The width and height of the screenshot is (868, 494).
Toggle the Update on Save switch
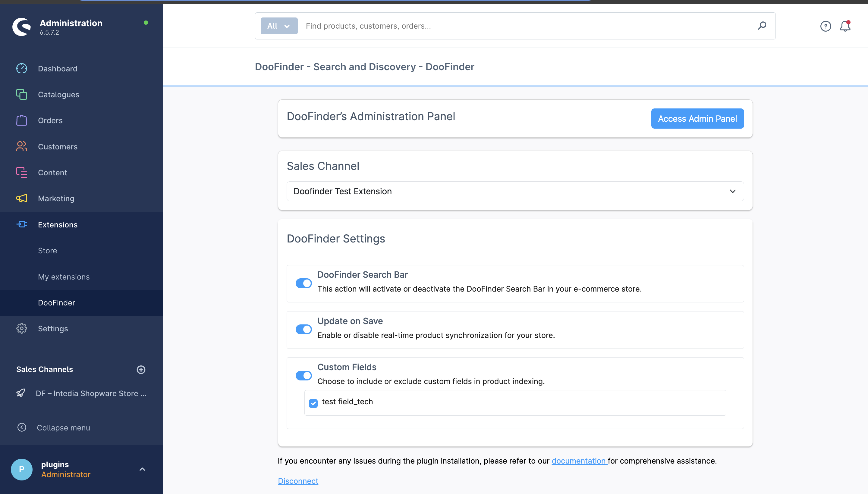[303, 330]
